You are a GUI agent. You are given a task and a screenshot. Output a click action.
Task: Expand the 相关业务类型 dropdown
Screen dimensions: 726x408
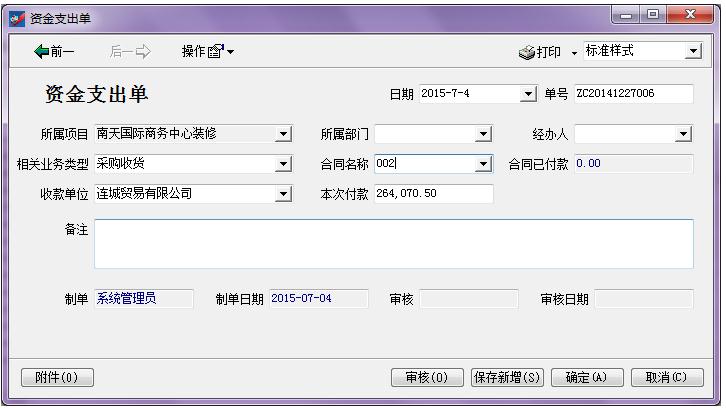click(283, 164)
